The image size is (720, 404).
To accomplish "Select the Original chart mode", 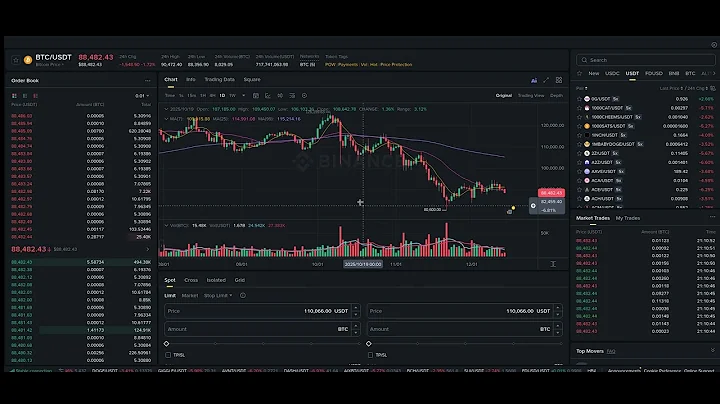I will (x=504, y=95).
